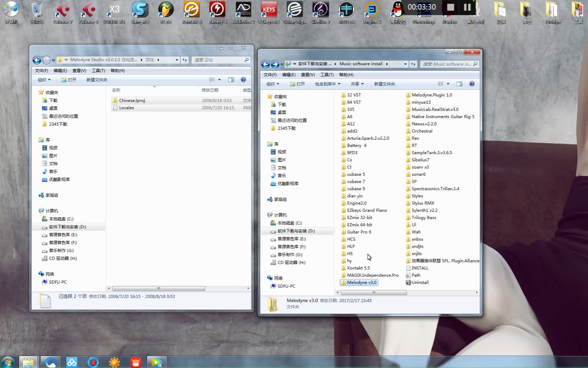Select 音乐制作 (G:) in 汉化 window sidebar

tap(58, 251)
